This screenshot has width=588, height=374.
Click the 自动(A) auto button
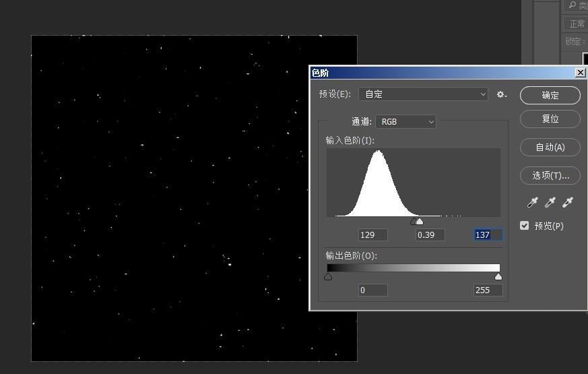tap(550, 147)
